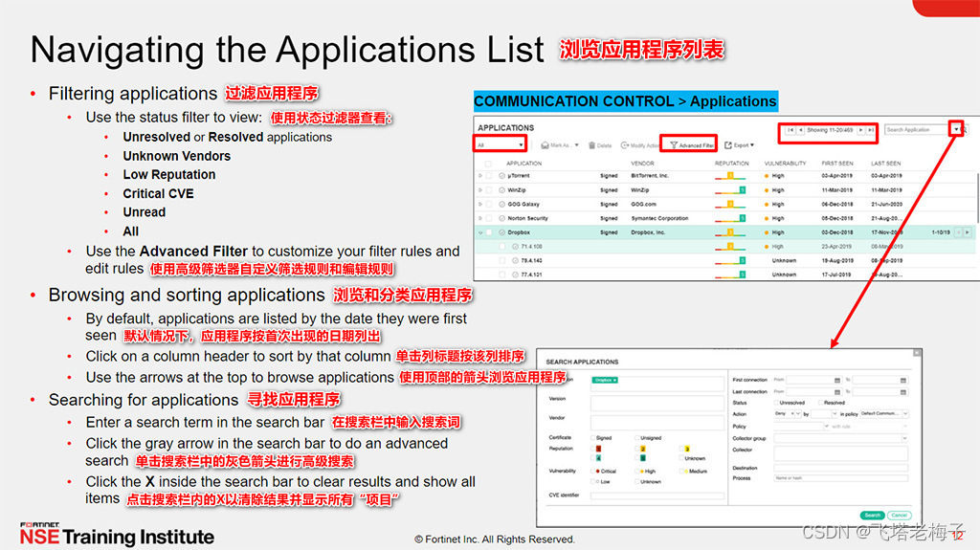This screenshot has height=550, width=980.
Task: Click the Version input field
Action: pyautogui.click(x=657, y=403)
